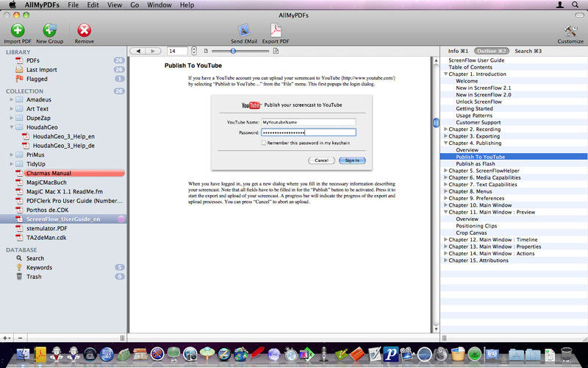Select MagiCMacBuch document in collection

coord(46,183)
